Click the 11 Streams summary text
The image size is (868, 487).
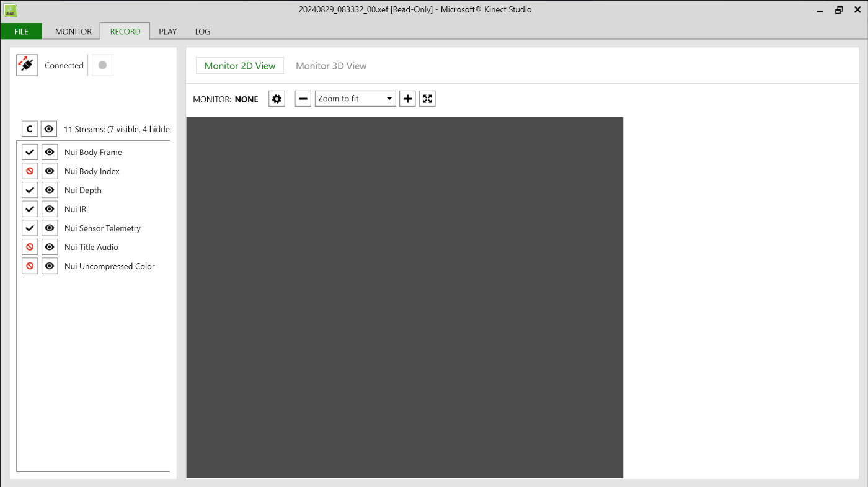(117, 129)
